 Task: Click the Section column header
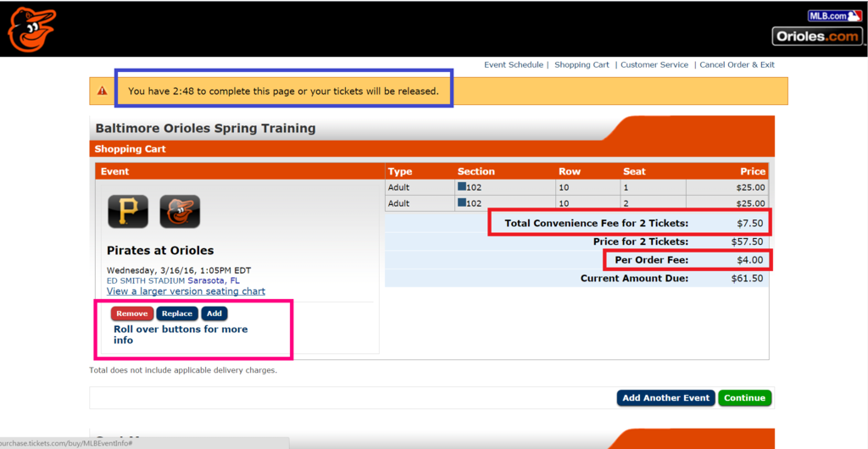click(476, 171)
